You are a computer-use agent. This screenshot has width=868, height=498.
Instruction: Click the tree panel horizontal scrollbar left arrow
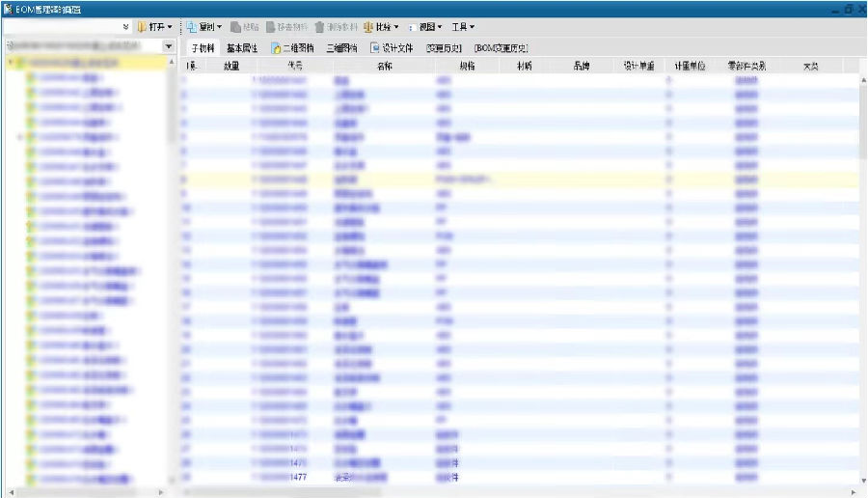click(x=11, y=492)
